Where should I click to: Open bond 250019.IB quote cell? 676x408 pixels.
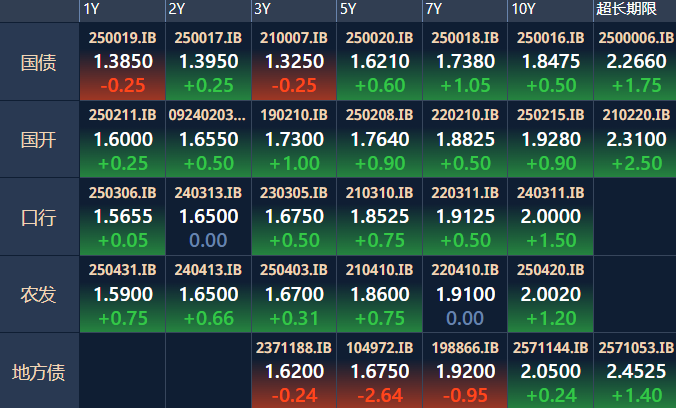122,62
